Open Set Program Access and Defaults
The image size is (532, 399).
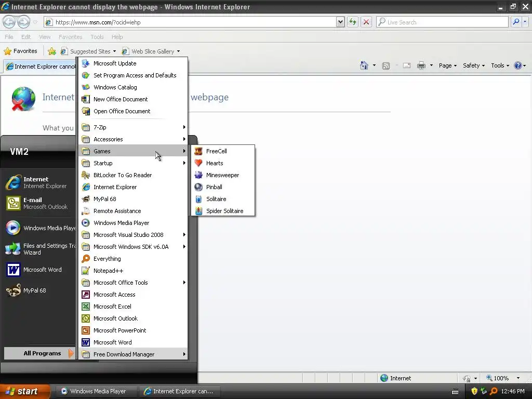133,75
